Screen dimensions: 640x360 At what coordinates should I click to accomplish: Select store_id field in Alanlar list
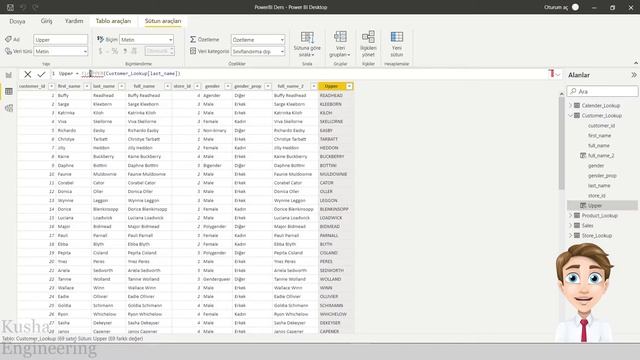click(597, 196)
